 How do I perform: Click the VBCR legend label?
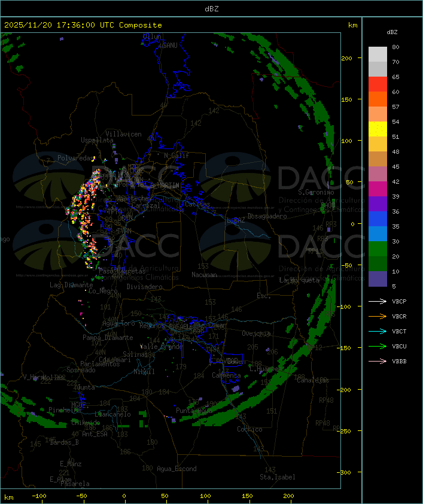coord(399,316)
